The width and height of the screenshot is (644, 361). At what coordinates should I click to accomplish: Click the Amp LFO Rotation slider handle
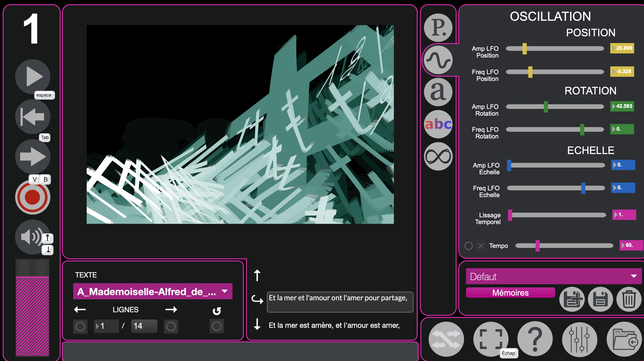[546, 107]
